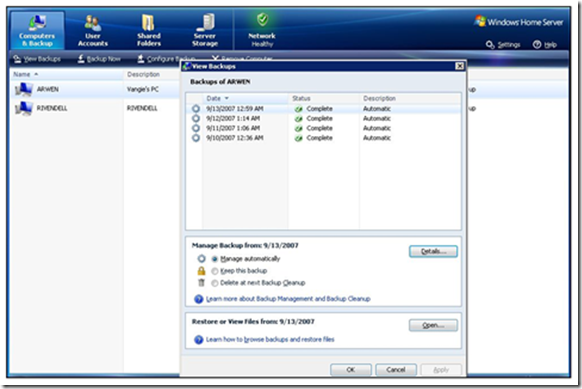Click help icon beside Backup Management link
The height and width of the screenshot is (389, 582).
click(x=199, y=299)
